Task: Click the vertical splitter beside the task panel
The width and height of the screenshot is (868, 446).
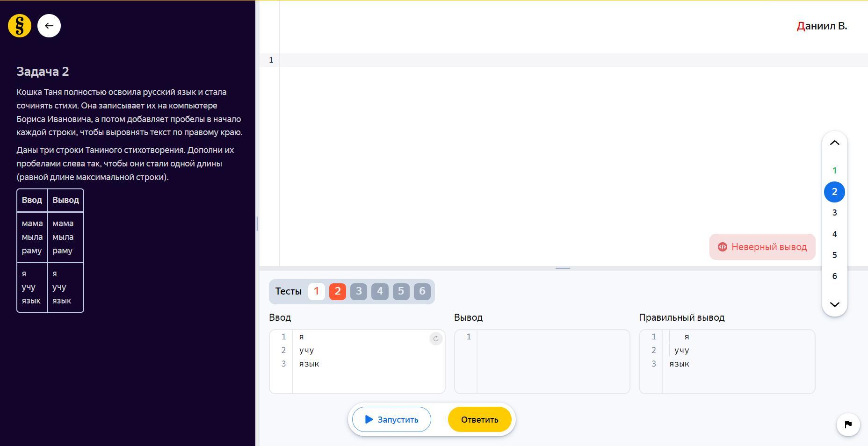Action: click(257, 223)
